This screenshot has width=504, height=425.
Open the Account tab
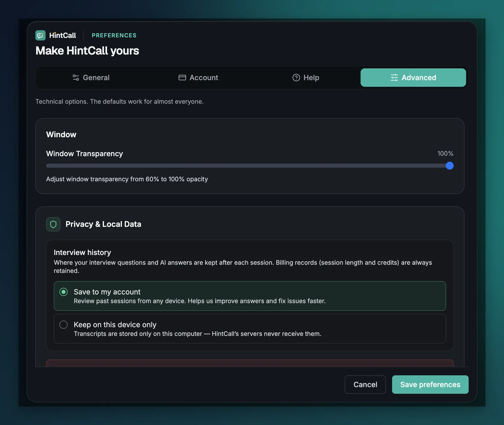pos(198,77)
